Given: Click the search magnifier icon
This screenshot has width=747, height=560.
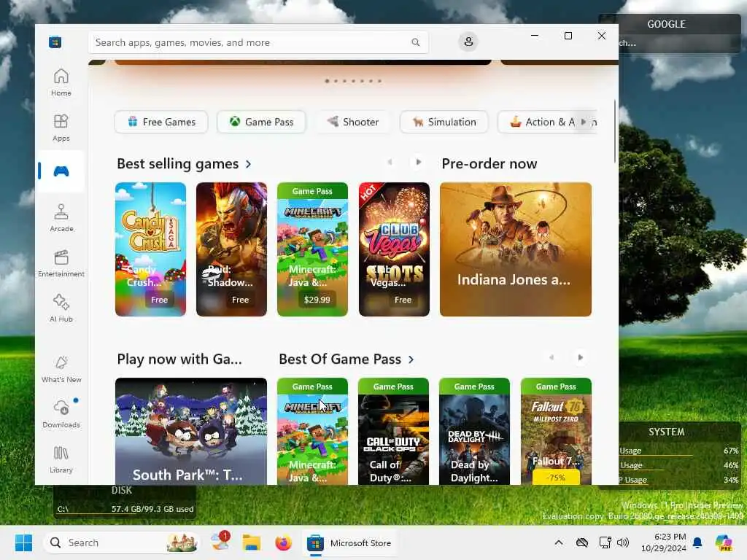Looking at the screenshot, I should coord(415,42).
